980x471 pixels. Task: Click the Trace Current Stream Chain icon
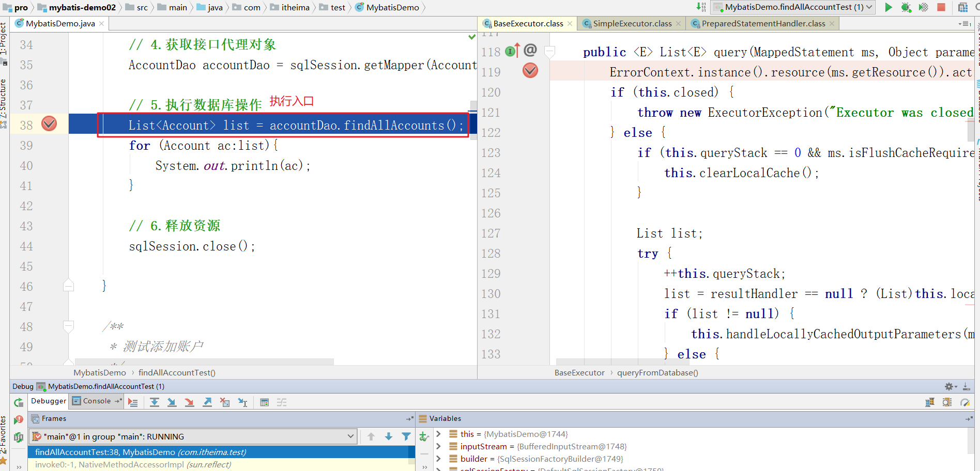(282, 402)
